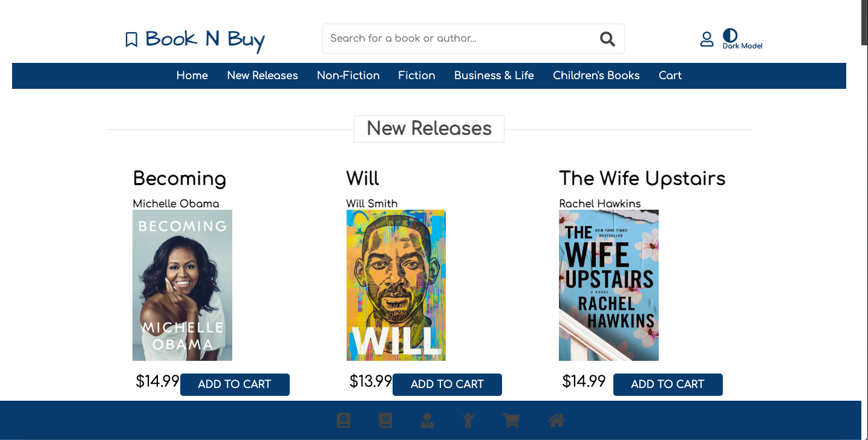Focus the book or author search field
868x440 pixels.
pyautogui.click(x=460, y=39)
